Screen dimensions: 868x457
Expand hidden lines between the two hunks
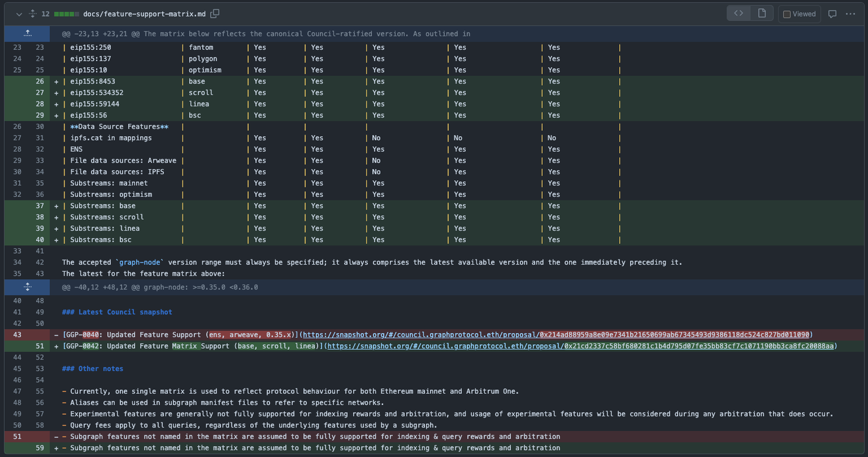(27, 287)
